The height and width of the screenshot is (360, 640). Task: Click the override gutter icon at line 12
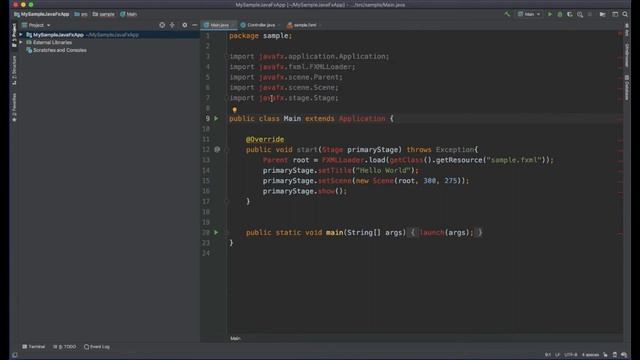217,149
